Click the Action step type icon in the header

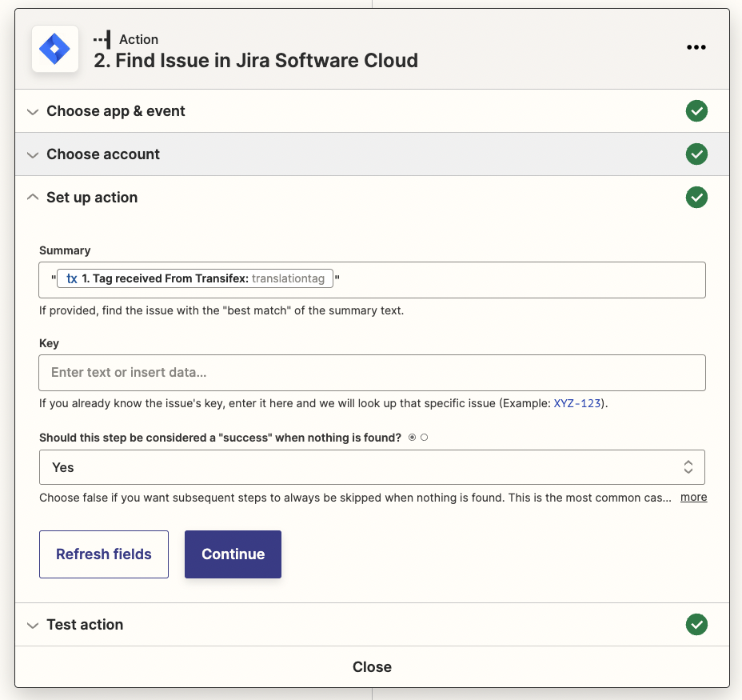(x=106, y=38)
